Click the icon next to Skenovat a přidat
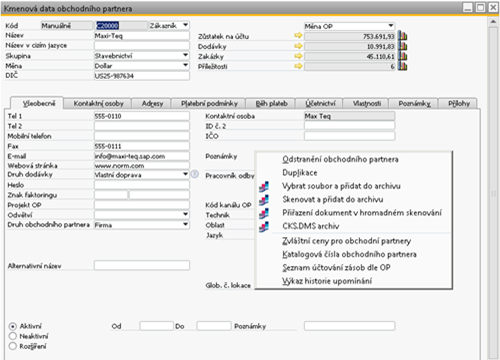Screen dimensions: 500x360 [264, 200]
